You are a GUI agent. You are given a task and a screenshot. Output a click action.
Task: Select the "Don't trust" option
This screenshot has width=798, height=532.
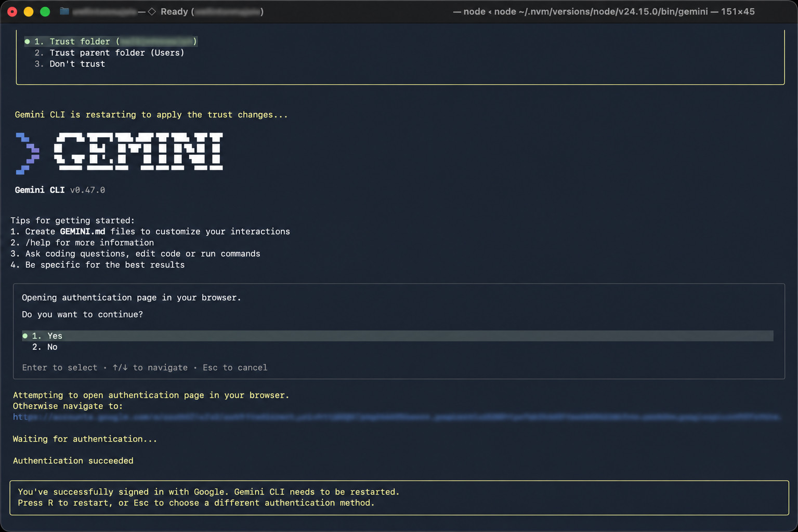70,64
